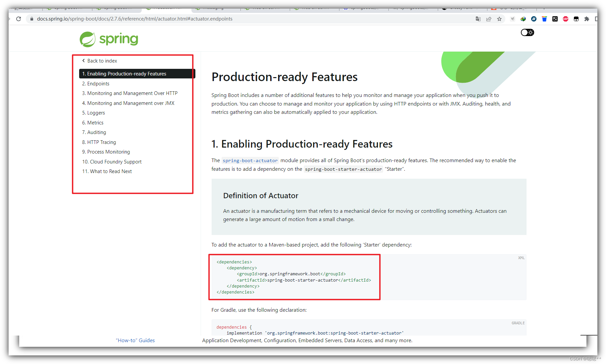Screen dimensions: 606x364
Task: Open '10. Cloud Foundry Support' section
Action: (112, 162)
